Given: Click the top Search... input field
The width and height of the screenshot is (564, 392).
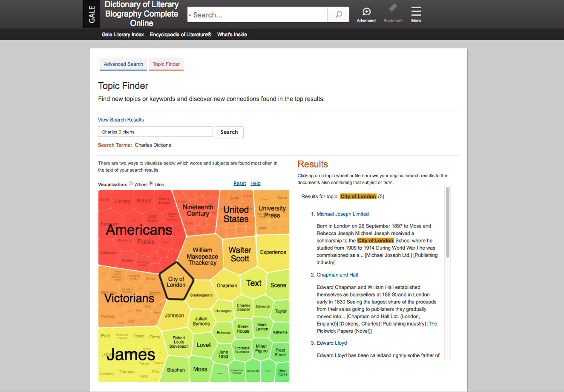Looking at the screenshot, I should [x=260, y=14].
